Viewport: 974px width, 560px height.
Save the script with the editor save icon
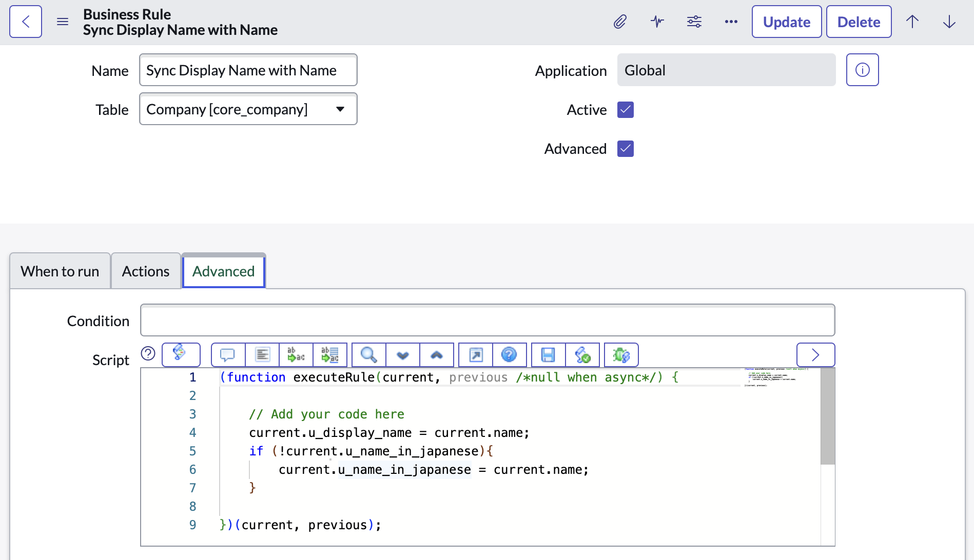tap(548, 354)
